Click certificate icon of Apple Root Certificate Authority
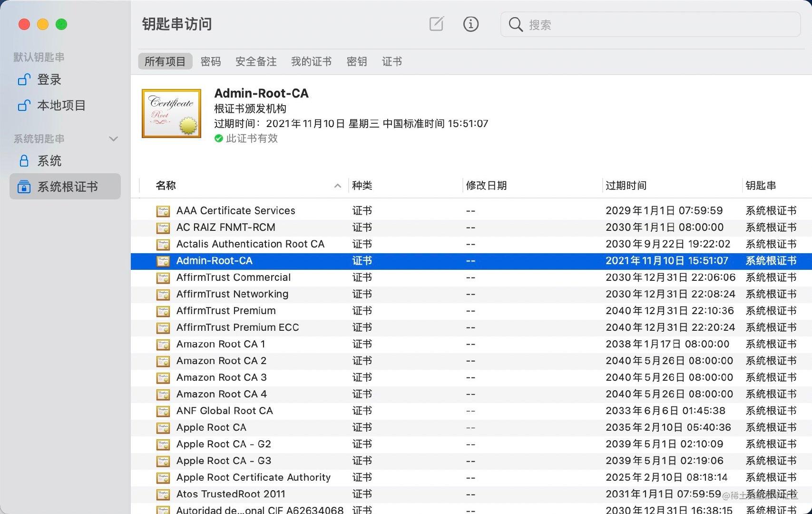This screenshot has width=812, height=514. [163, 477]
